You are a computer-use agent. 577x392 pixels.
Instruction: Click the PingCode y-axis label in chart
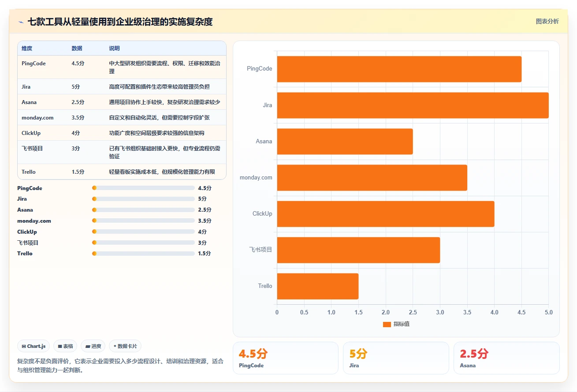pyautogui.click(x=259, y=69)
